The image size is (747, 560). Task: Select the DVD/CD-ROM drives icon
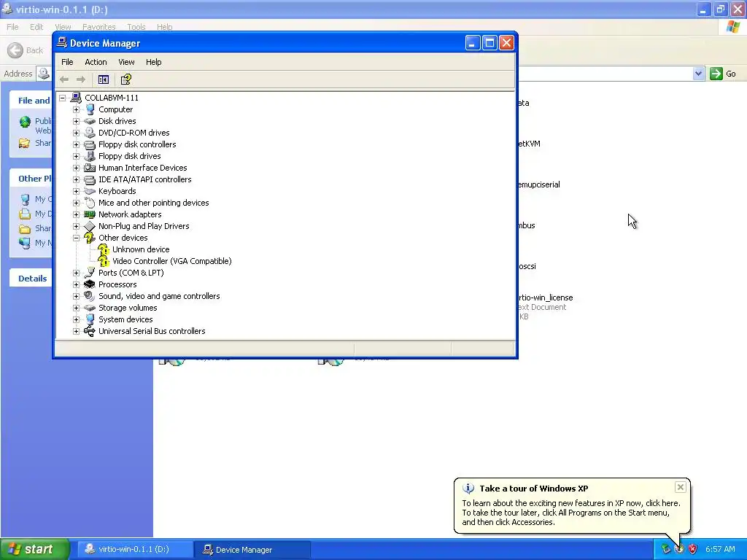(x=90, y=133)
